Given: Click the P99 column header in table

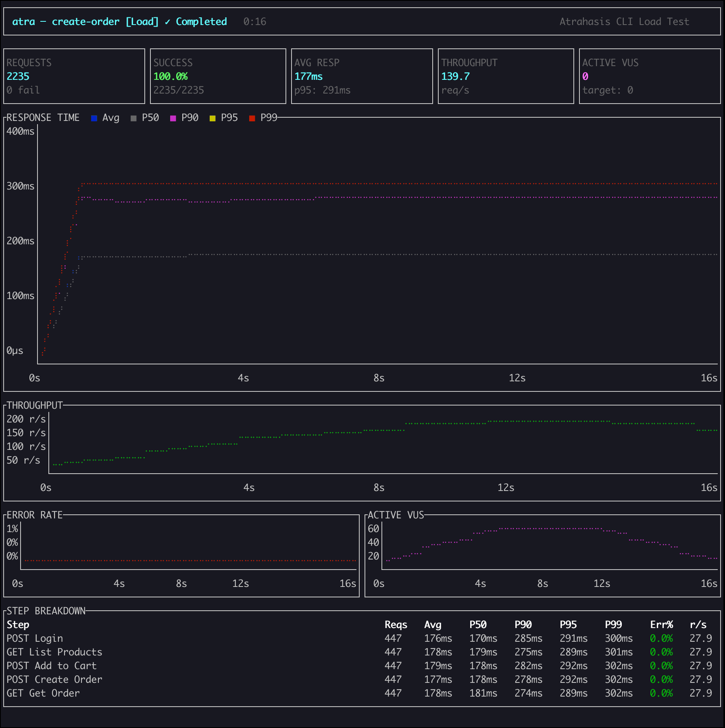Looking at the screenshot, I should click(613, 625).
